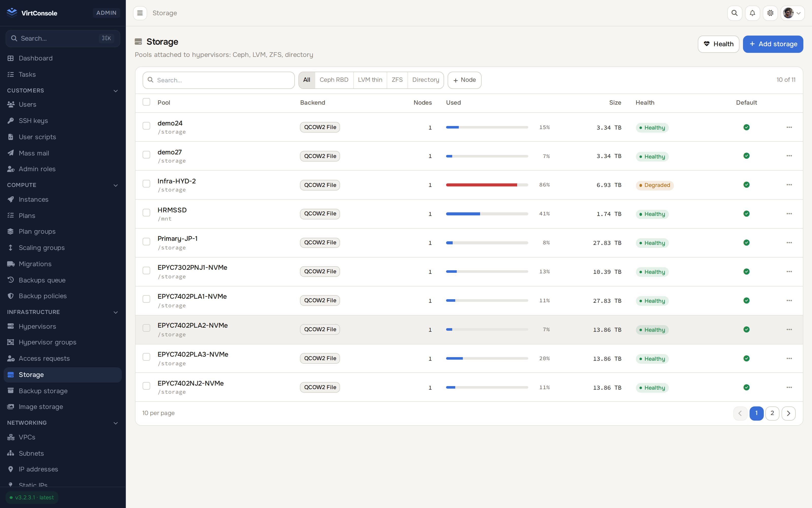Screen dimensions: 812x508
Task: Filter by LVM thin tab
Action: tap(370, 80)
